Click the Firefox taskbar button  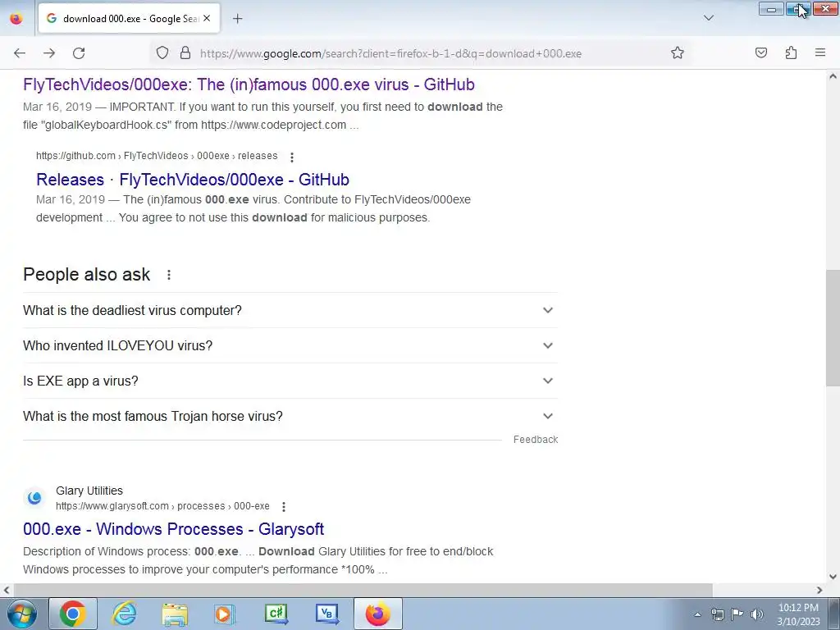point(377,614)
